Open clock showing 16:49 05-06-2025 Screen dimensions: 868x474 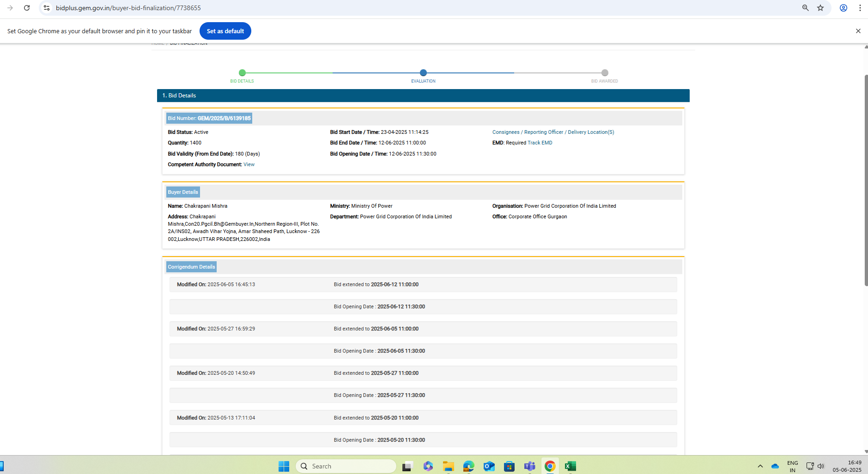pos(847,466)
